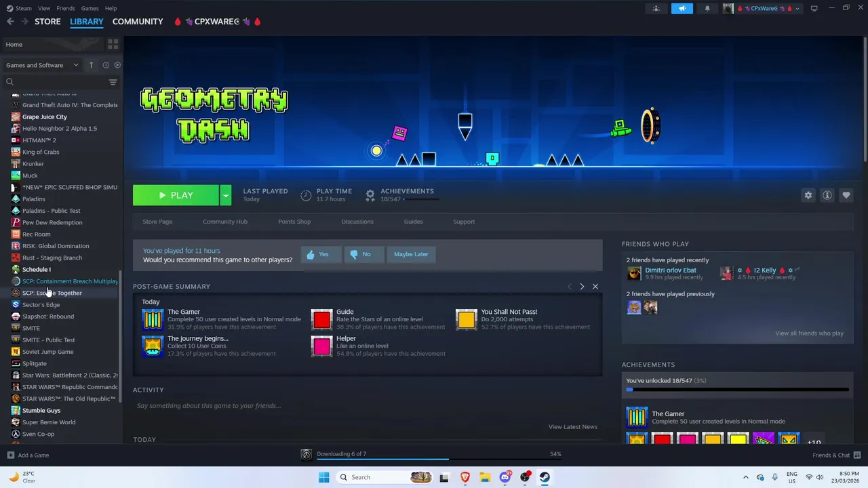The width and height of the screenshot is (868, 488).
Task: Open friends icon in the top bar
Action: click(x=656, y=8)
